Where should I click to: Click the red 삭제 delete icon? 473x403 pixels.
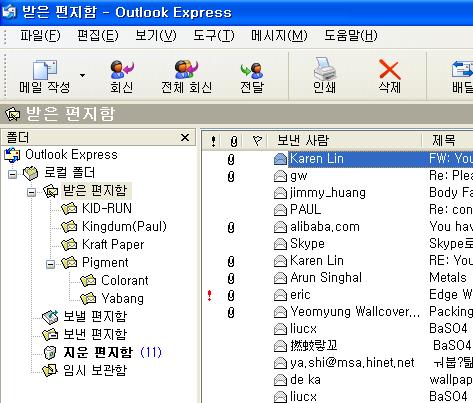click(389, 69)
